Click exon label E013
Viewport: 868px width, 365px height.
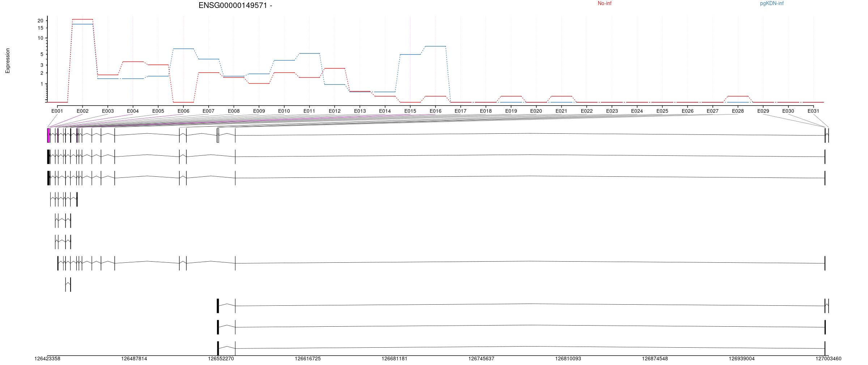pyautogui.click(x=360, y=111)
